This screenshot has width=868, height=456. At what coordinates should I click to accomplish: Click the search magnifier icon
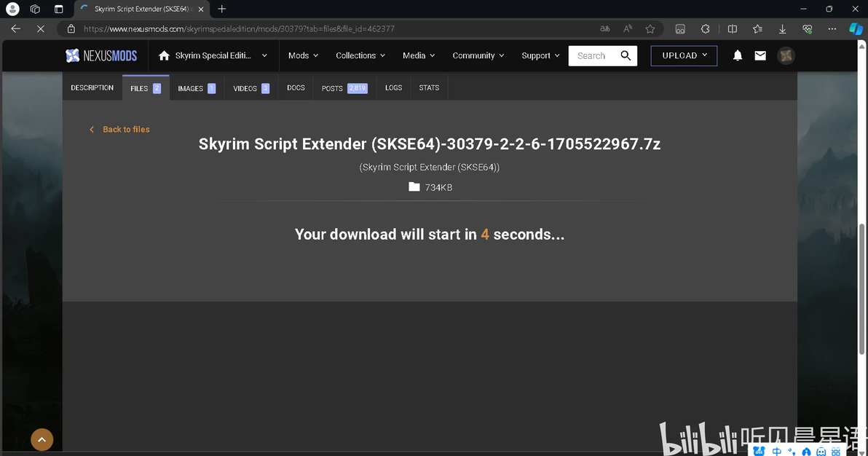(x=626, y=55)
